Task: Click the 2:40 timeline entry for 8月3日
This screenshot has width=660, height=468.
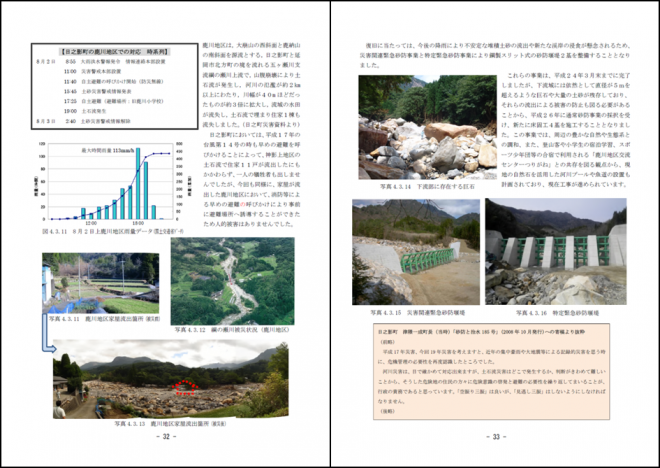Action: [98, 121]
